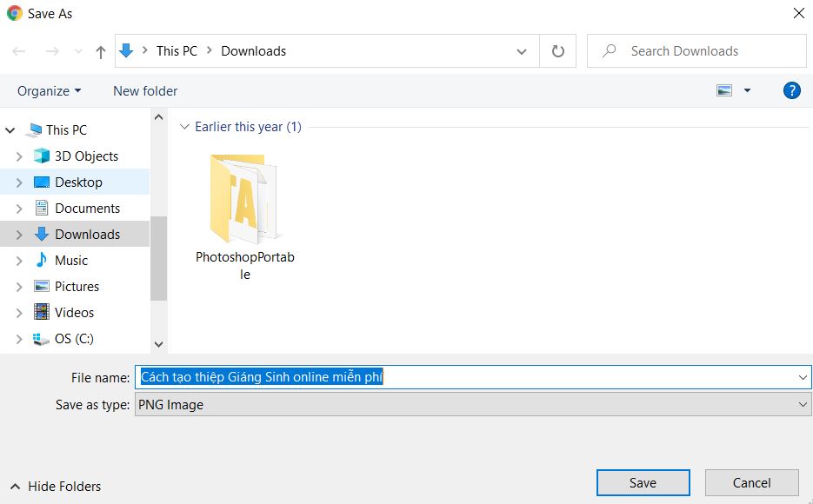Viewport: 813px width, 504px height.
Task: Click New folder in toolbar
Action: click(145, 91)
